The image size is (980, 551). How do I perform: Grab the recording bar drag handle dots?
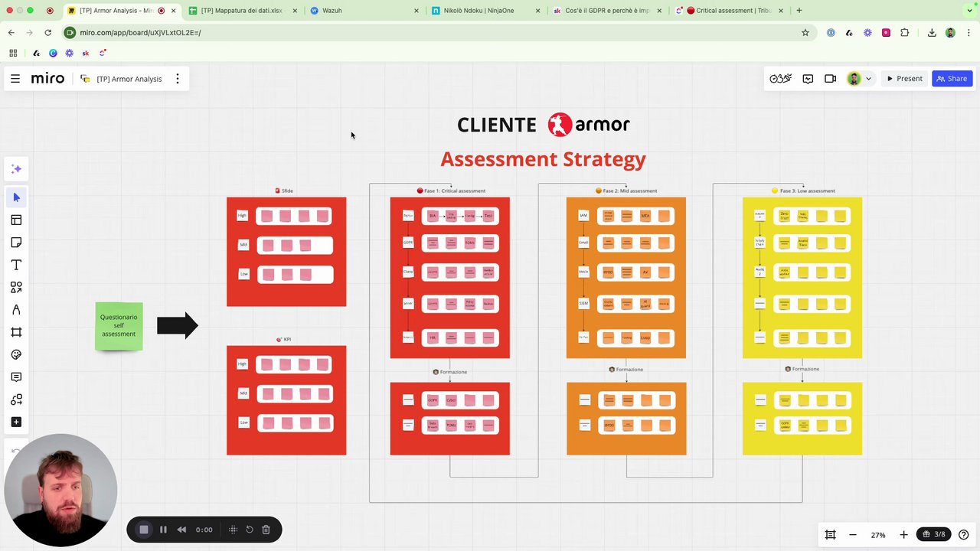[234, 530]
